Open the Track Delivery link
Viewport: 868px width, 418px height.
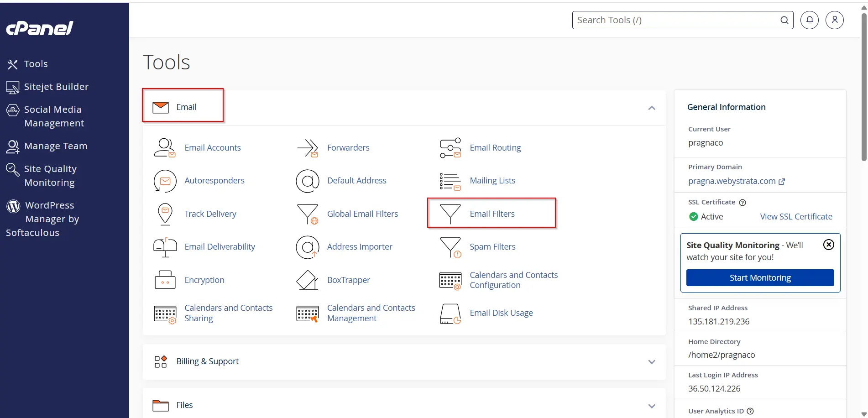(210, 214)
